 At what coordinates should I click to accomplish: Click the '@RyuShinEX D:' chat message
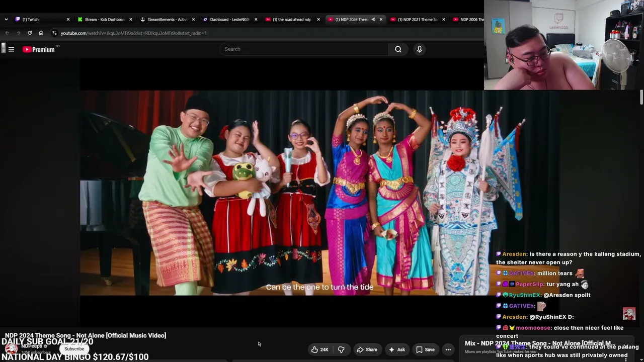(x=535, y=317)
